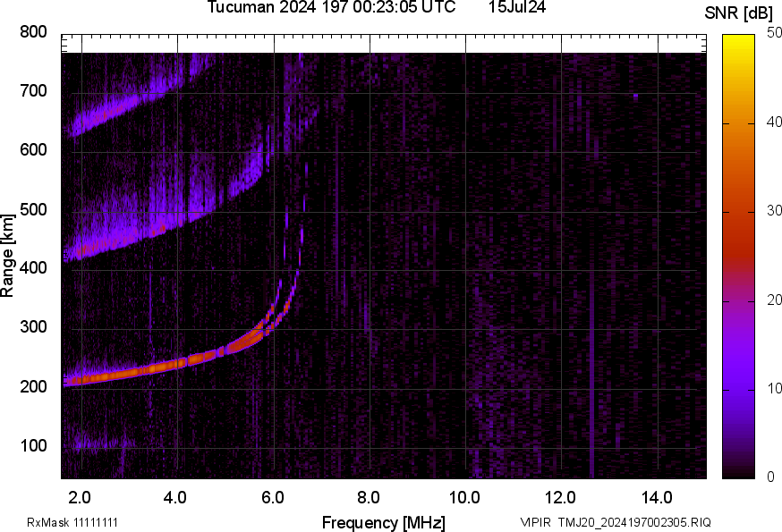Click the range tick label '300'

point(33,327)
